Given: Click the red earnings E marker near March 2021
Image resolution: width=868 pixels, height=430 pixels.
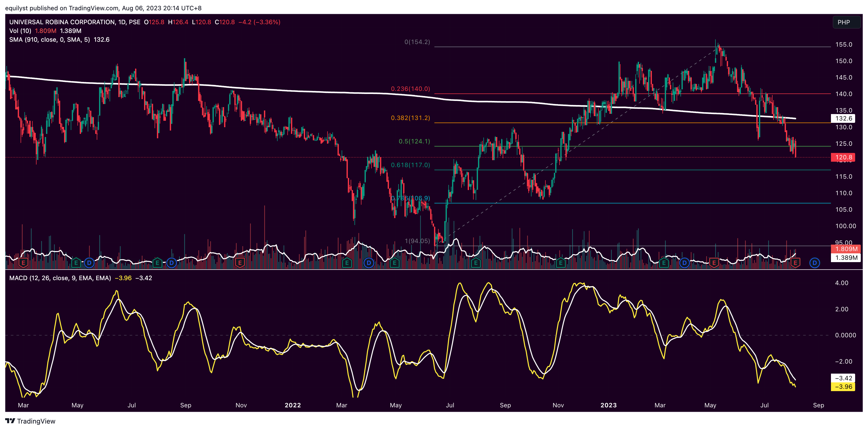Looking at the screenshot, I should (23, 263).
